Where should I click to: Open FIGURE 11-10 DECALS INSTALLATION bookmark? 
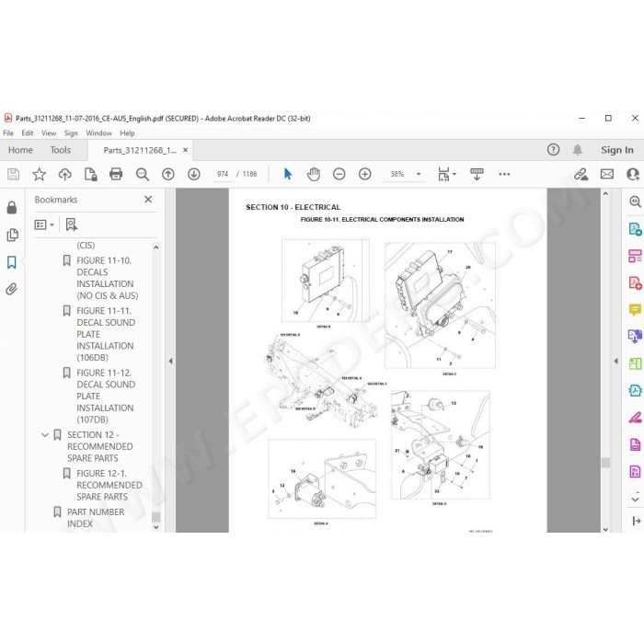pos(108,278)
